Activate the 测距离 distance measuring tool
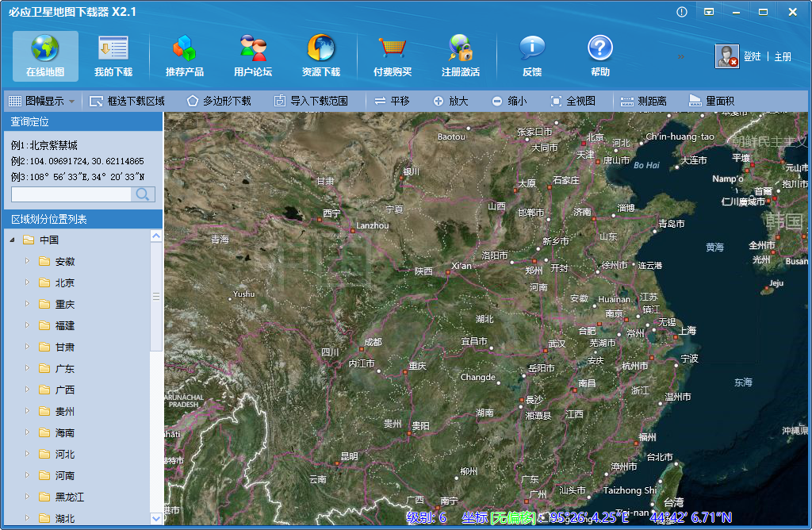The image size is (812, 530). point(644,102)
